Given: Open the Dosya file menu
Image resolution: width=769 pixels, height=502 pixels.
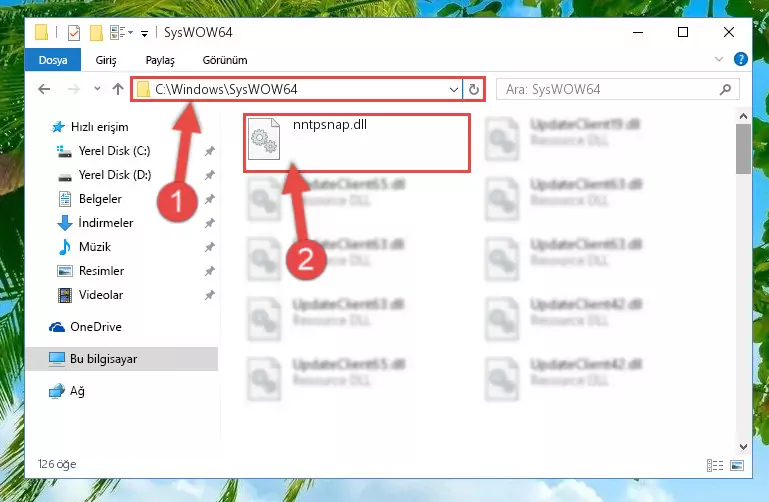Looking at the screenshot, I should point(53,60).
